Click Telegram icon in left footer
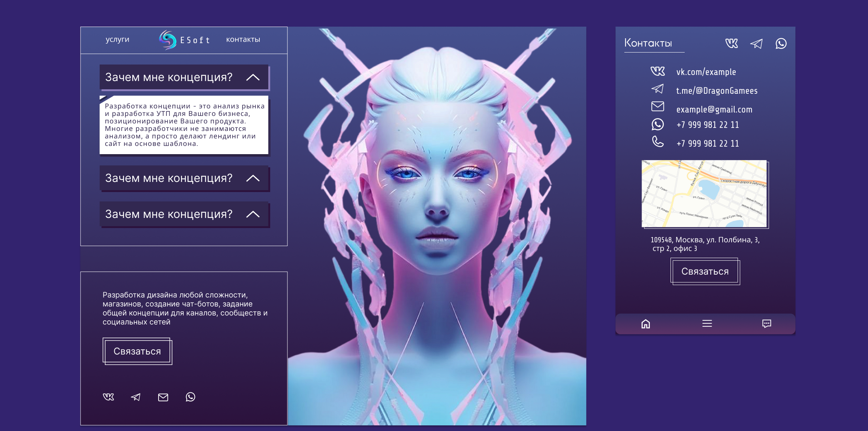 tap(136, 397)
